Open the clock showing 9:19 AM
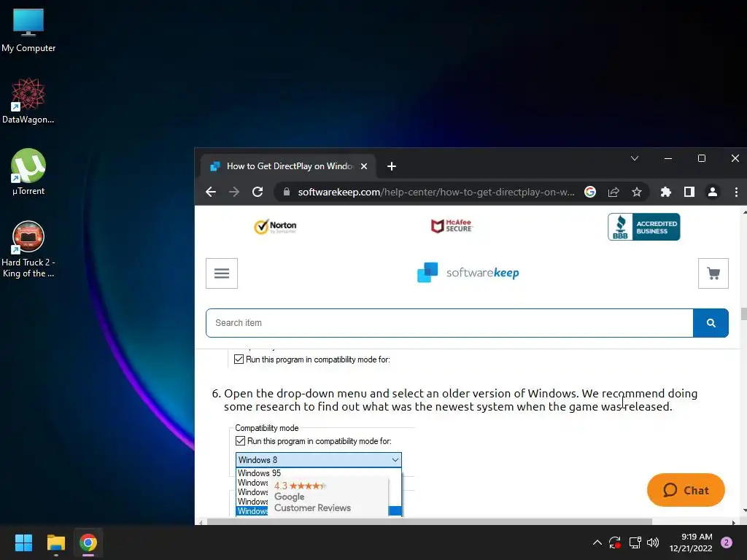Image resolution: width=747 pixels, height=560 pixels. [x=691, y=542]
